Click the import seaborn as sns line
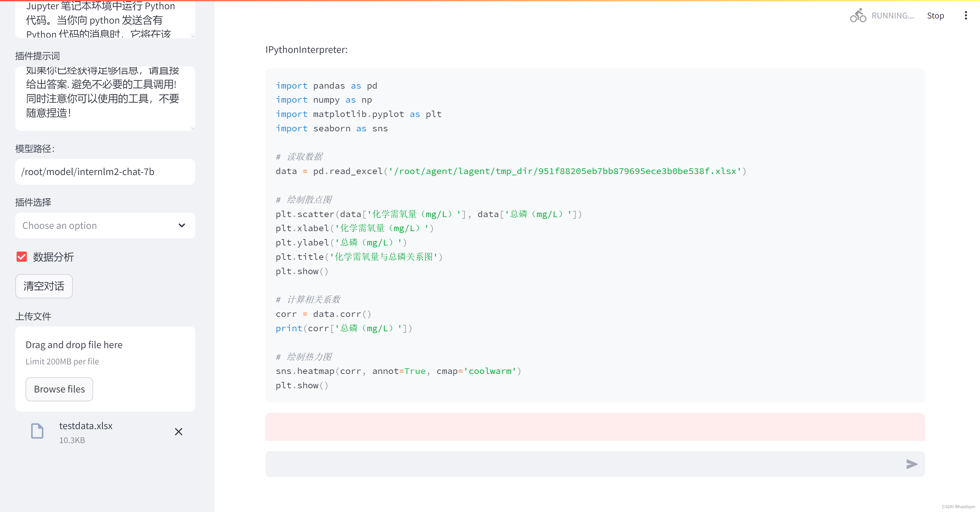The width and height of the screenshot is (980, 512). coord(332,128)
